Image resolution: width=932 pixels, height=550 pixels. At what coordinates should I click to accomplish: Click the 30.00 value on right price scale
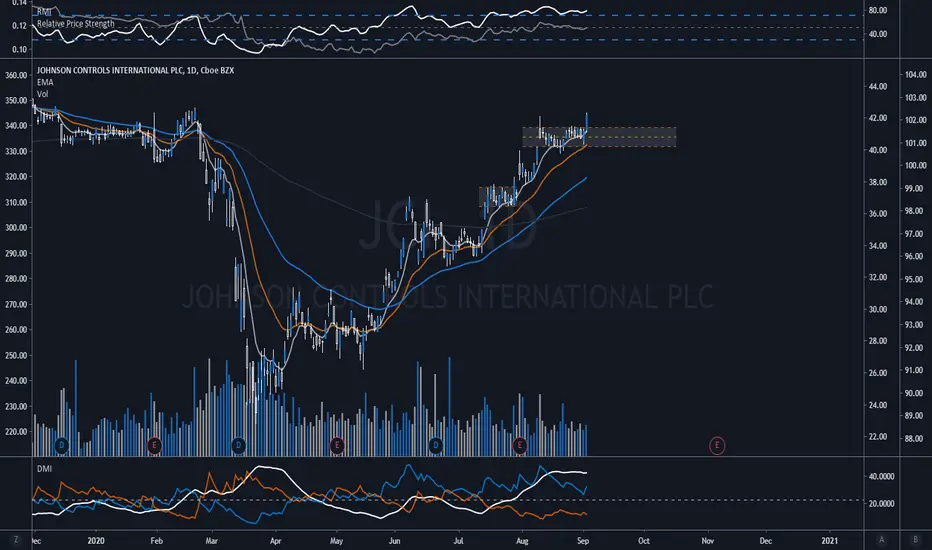[x=878, y=309]
